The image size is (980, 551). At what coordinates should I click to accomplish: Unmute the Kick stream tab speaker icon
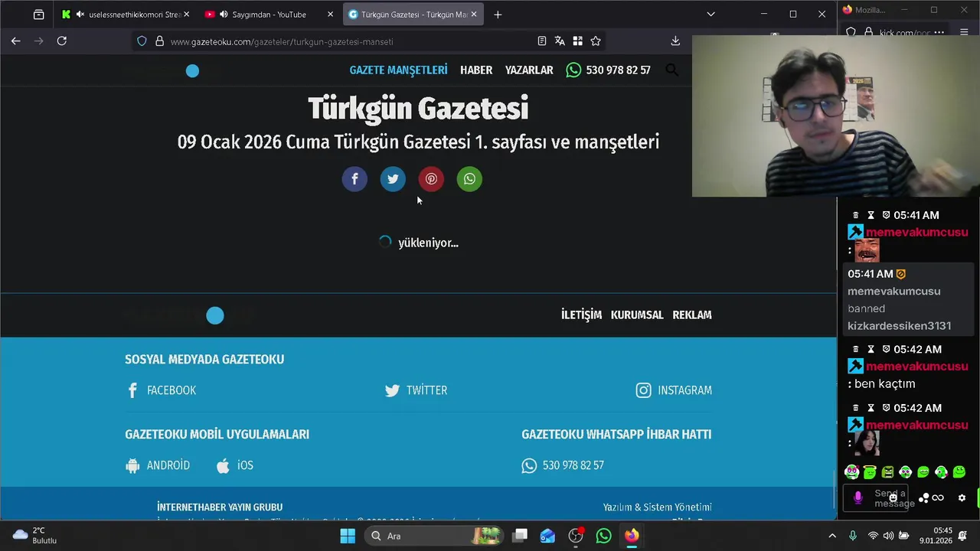80,15
